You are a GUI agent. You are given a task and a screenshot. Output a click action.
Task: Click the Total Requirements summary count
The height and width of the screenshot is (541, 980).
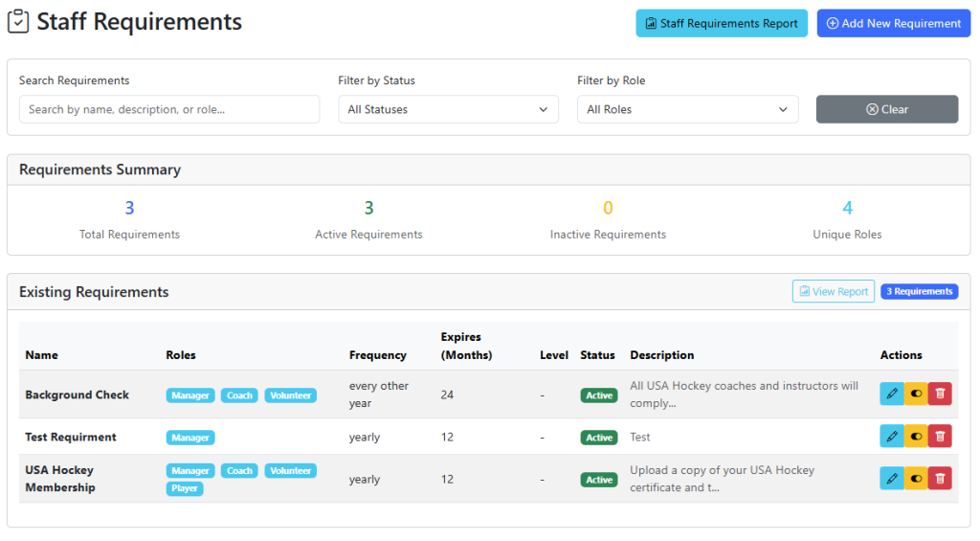[x=129, y=208]
